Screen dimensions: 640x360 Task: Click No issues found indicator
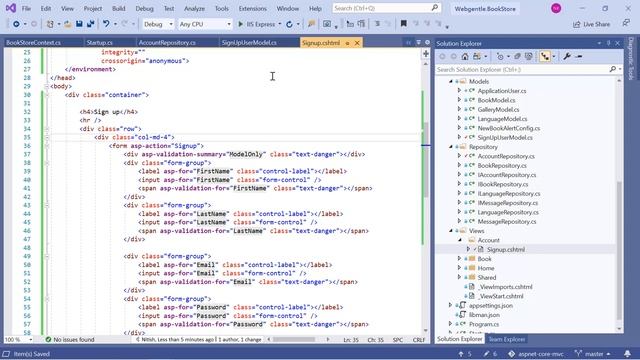point(70,340)
